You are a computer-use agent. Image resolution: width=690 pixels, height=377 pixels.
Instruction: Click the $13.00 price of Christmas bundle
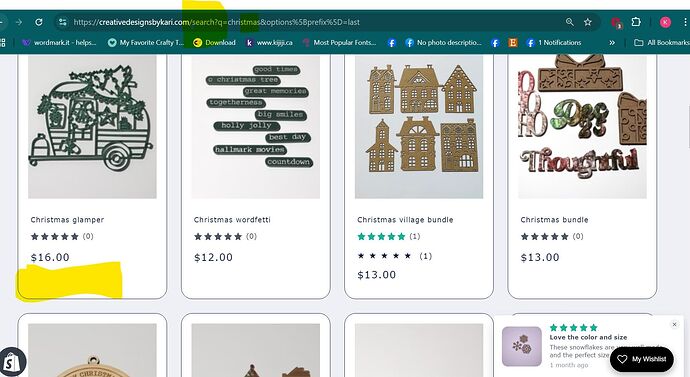coord(540,257)
